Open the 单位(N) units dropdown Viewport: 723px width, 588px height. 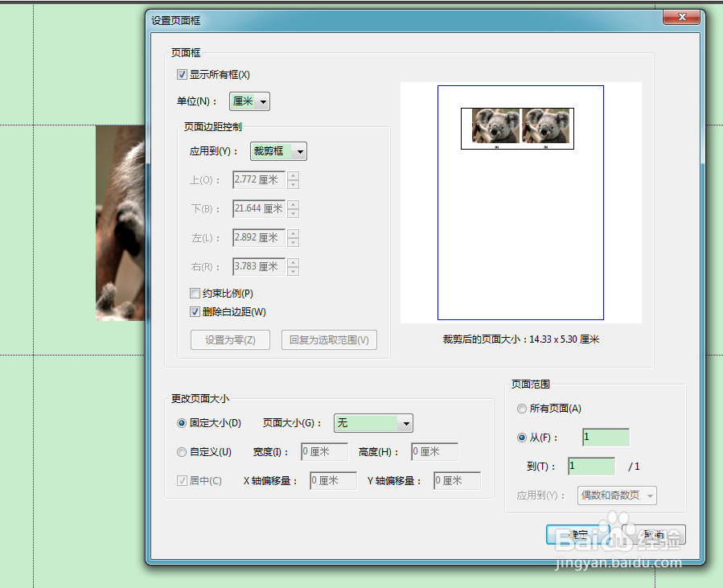249,101
